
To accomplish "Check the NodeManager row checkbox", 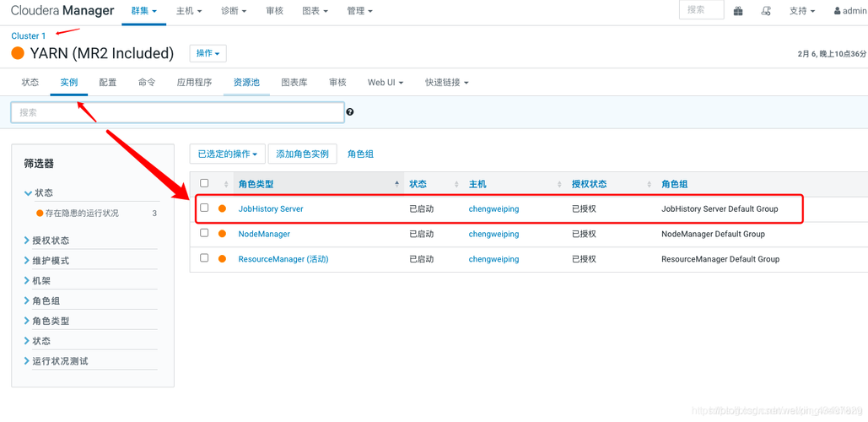I will pyautogui.click(x=204, y=233).
